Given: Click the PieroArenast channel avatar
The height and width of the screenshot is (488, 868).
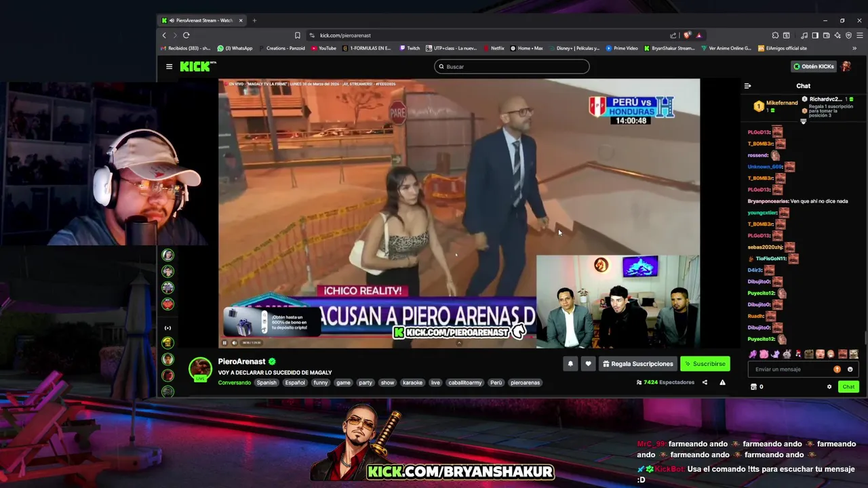Looking at the screenshot, I should coord(200,369).
